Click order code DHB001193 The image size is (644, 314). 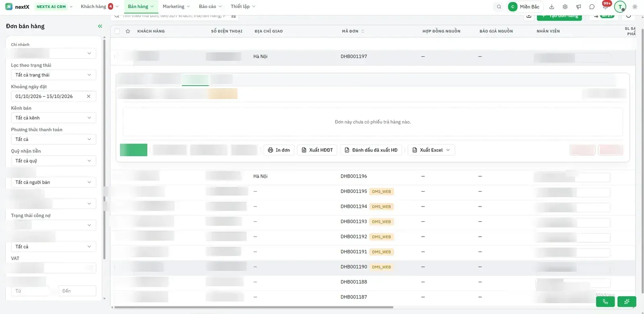[354, 222]
